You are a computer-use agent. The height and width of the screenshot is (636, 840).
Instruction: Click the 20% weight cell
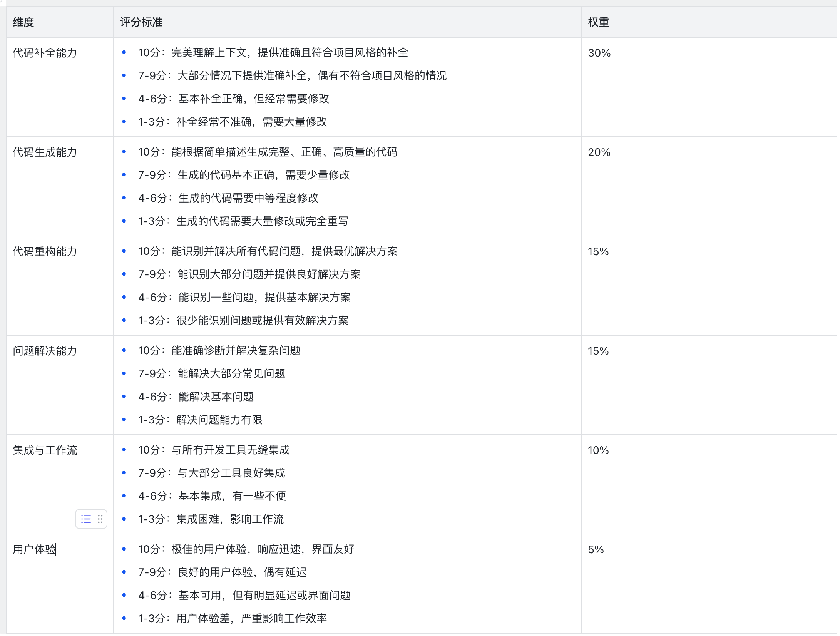coord(599,152)
